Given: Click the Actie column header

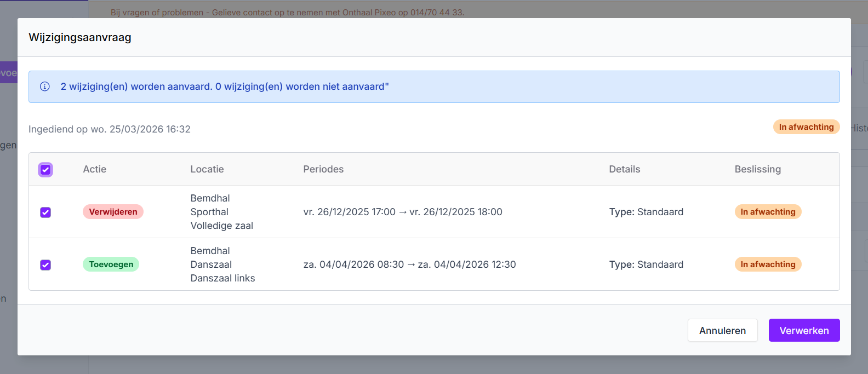Looking at the screenshot, I should pos(95,169).
